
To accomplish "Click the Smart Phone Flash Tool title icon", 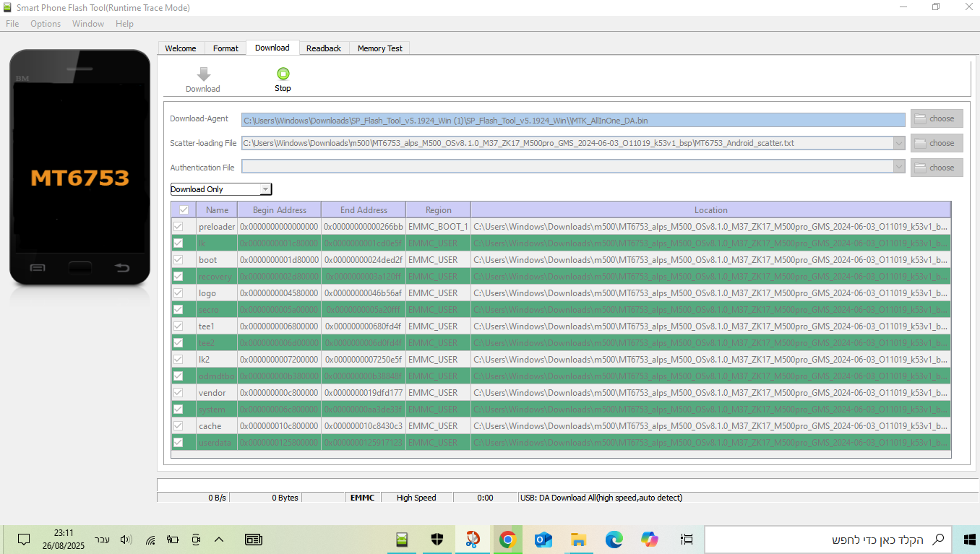I will coord(8,8).
